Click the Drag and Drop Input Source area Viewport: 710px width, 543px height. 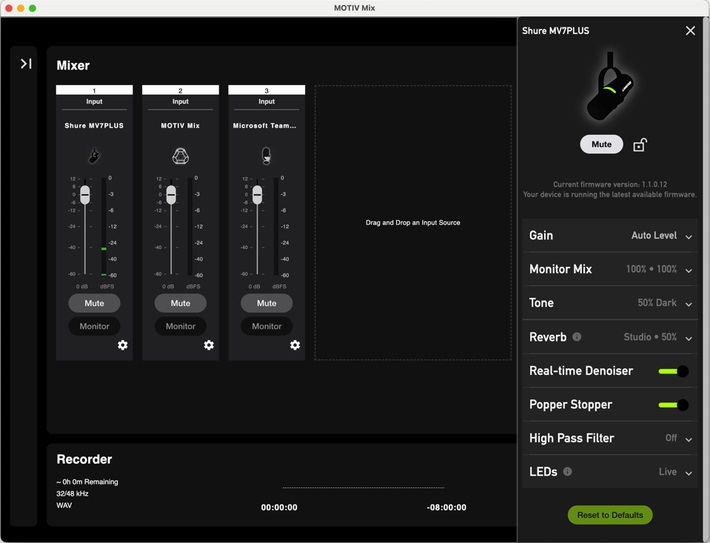point(413,222)
